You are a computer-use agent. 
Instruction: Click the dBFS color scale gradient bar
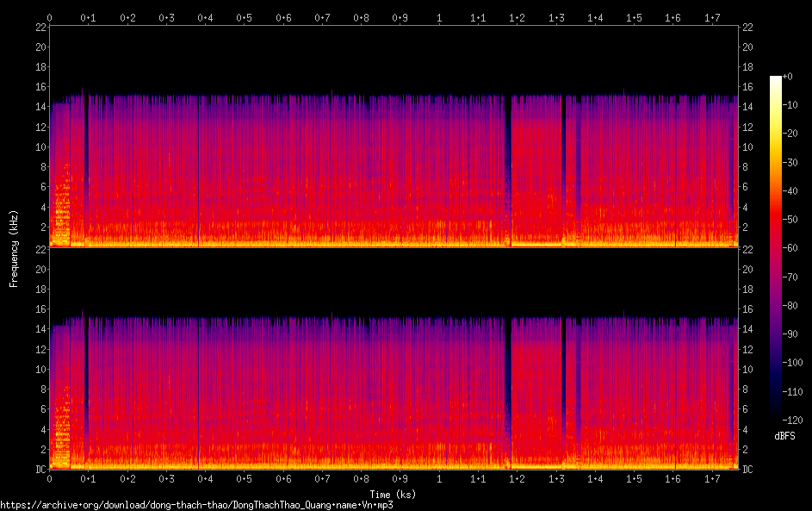coord(775,247)
